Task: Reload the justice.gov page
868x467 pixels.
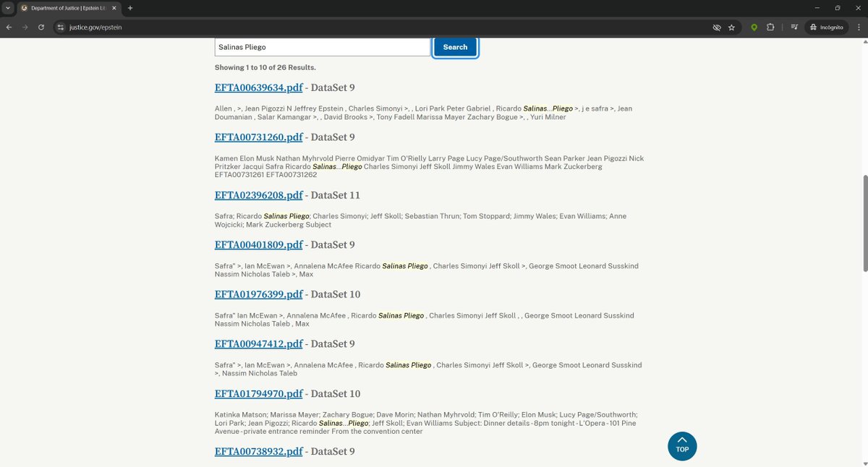Action: click(41, 27)
